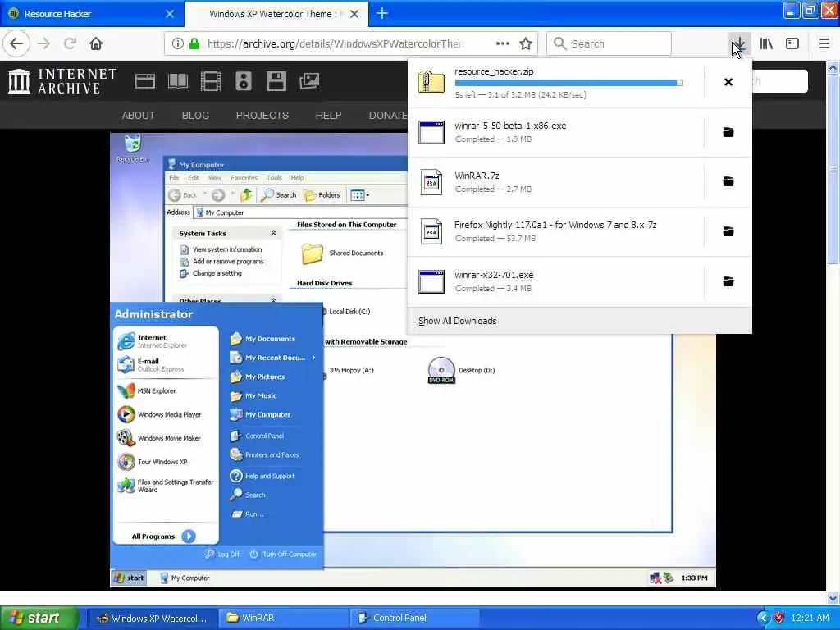
Task: Open containing folder for winrar-x32-701.exe
Action: point(728,281)
